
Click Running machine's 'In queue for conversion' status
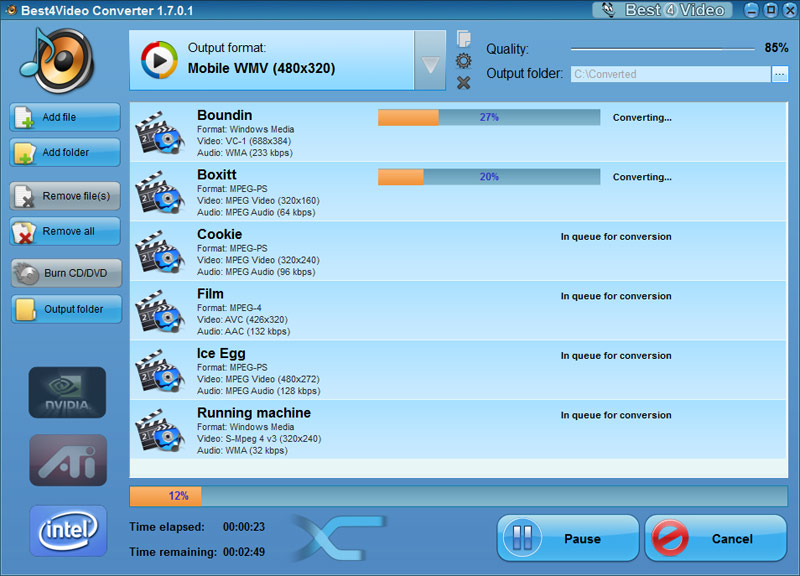[616, 415]
